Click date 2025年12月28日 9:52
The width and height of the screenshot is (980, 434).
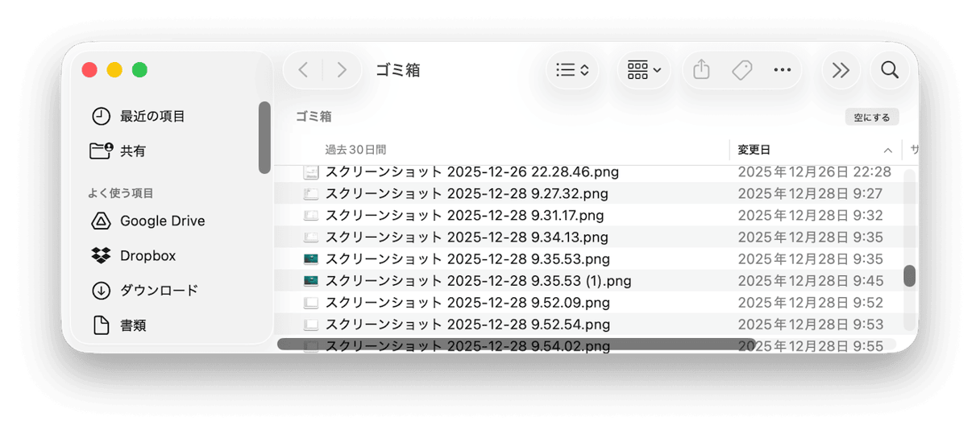810,302
